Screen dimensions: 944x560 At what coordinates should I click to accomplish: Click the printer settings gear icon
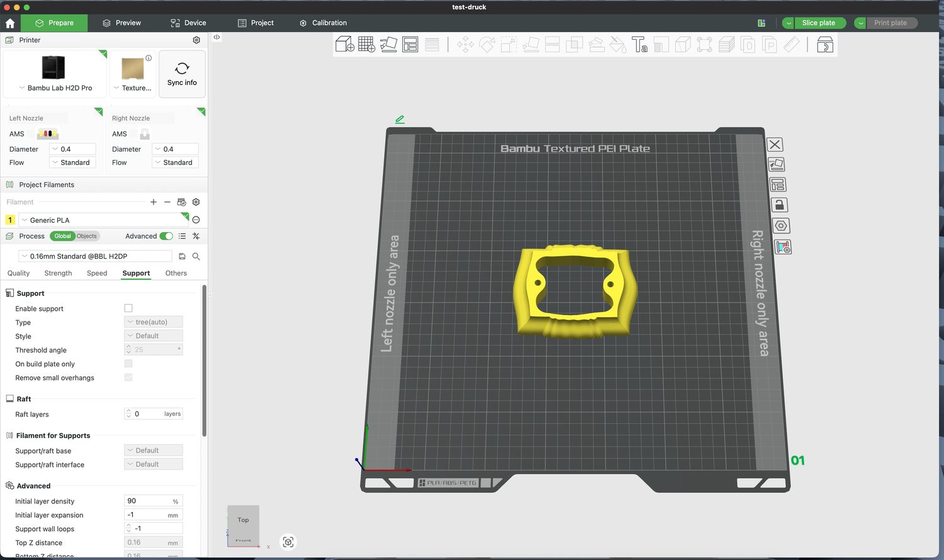[x=196, y=40]
